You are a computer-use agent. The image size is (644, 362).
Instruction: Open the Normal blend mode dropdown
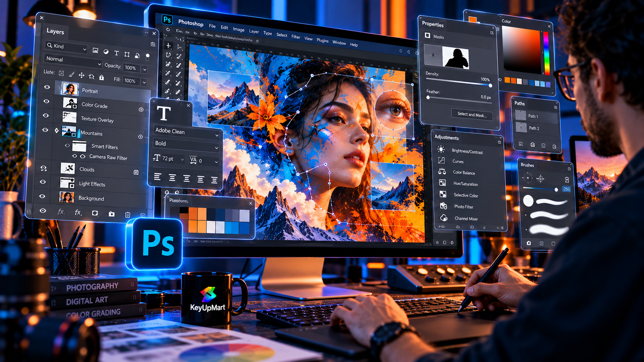click(73, 60)
